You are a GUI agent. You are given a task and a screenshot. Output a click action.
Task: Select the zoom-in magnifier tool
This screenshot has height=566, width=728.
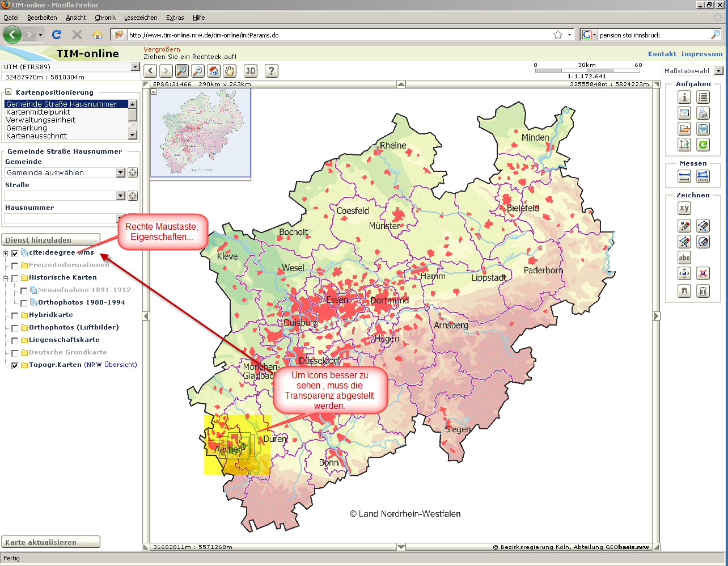[181, 71]
